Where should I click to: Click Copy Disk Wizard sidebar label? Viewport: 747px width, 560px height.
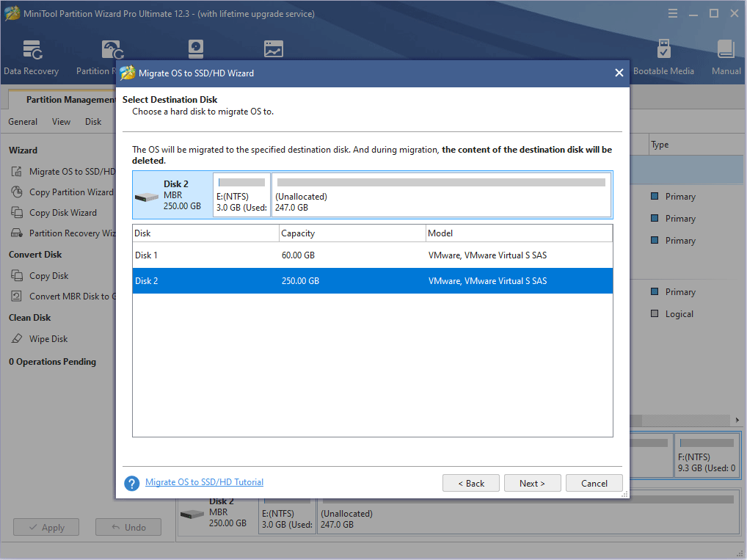tap(63, 213)
